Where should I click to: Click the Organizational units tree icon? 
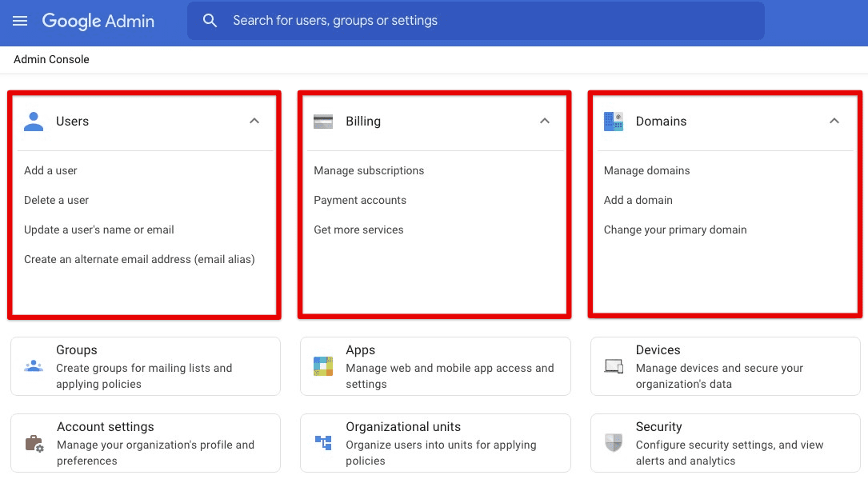tap(323, 442)
